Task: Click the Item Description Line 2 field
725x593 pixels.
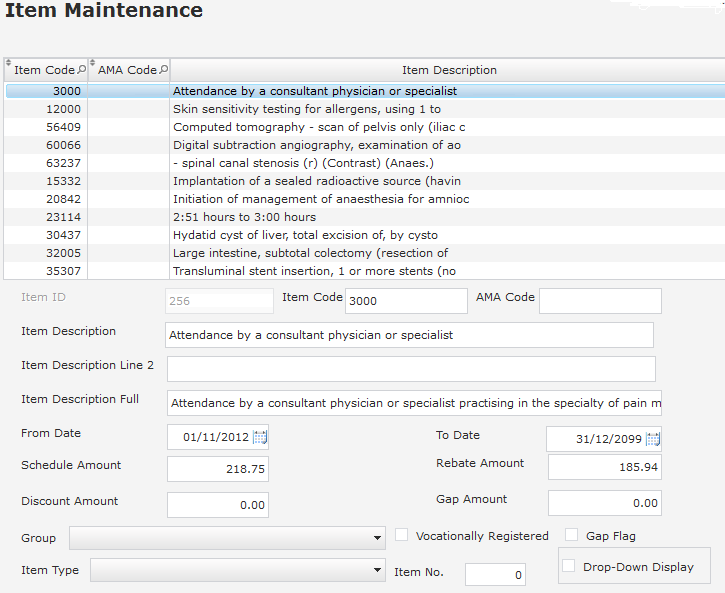Action: tap(411, 369)
